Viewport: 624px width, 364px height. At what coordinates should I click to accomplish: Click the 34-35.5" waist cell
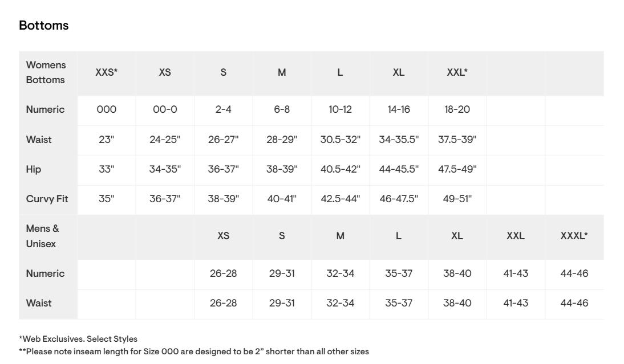(399, 140)
